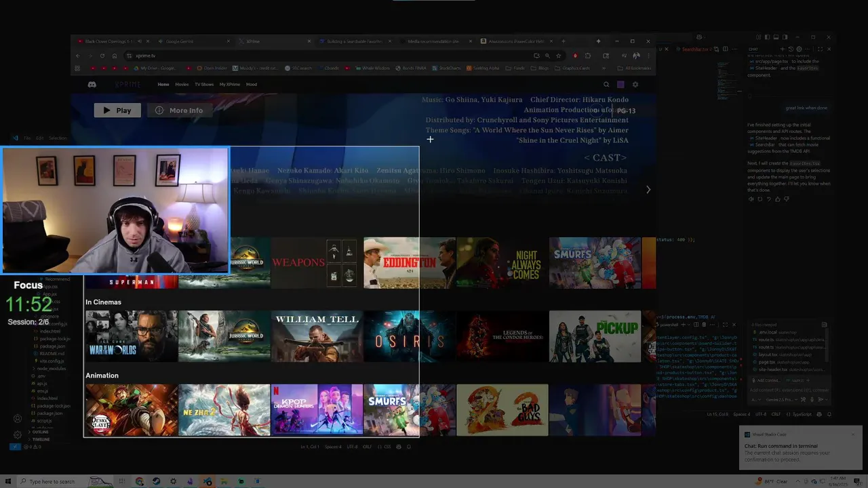Click the Play button on XPrime banner
This screenshot has height=488, width=868.
117,110
